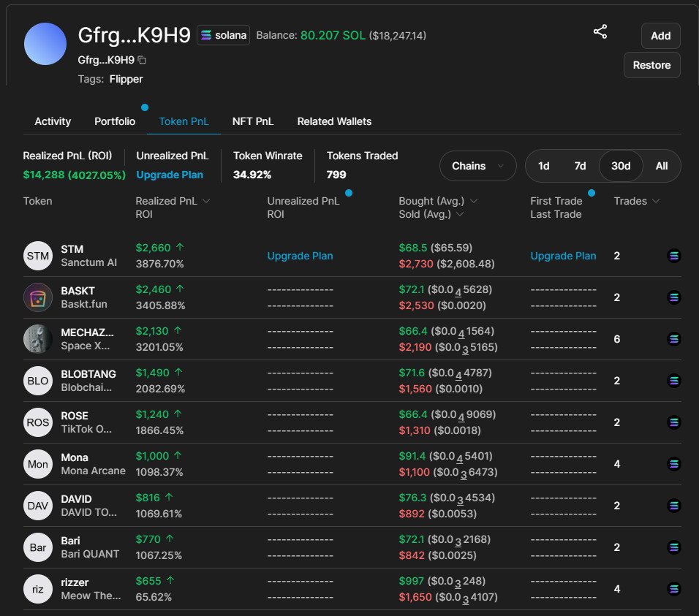699x616 pixels.
Task: Sort by Bought (Avg.) column
Action: pyautogui.click(x=438, y=201)
